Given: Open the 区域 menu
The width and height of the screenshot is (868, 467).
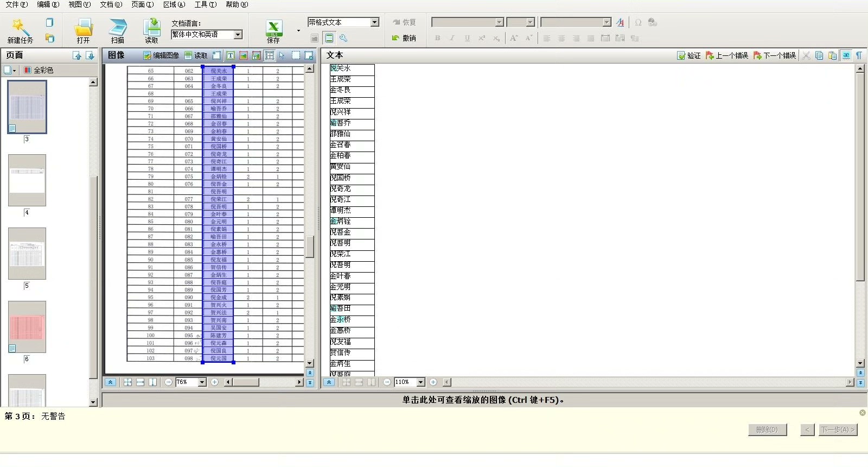Looking at the screenshot, I should (174, 4).
